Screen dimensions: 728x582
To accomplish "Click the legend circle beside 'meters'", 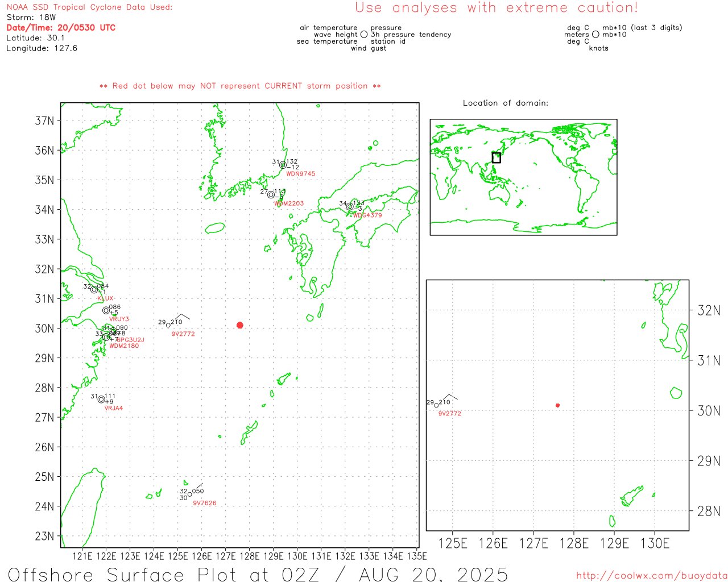I will 595,35.
